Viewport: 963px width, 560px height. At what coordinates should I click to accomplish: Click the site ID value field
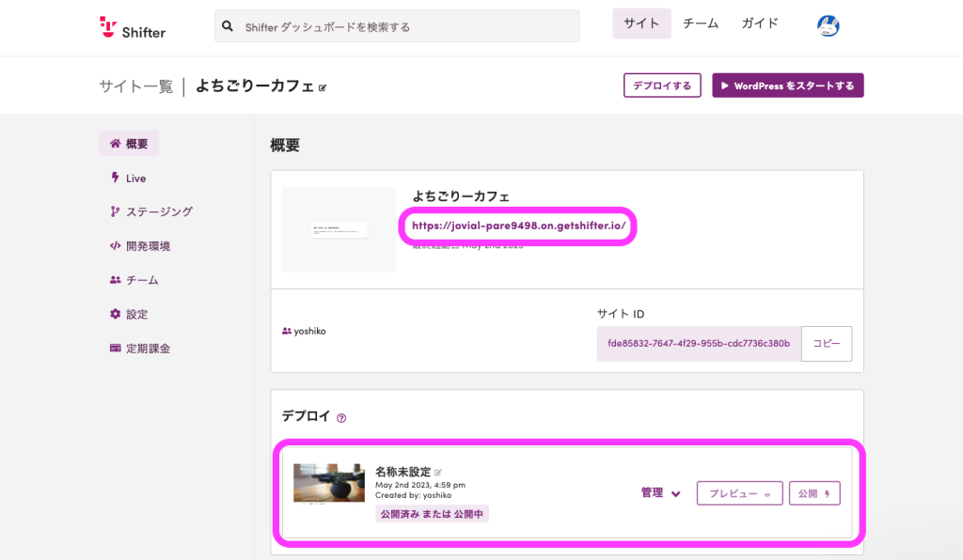(x=699, y=344)
